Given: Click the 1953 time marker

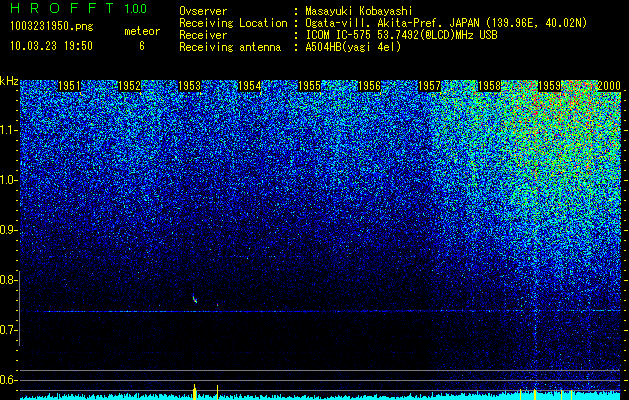Looking at the screenshot, I should point(189,86).
